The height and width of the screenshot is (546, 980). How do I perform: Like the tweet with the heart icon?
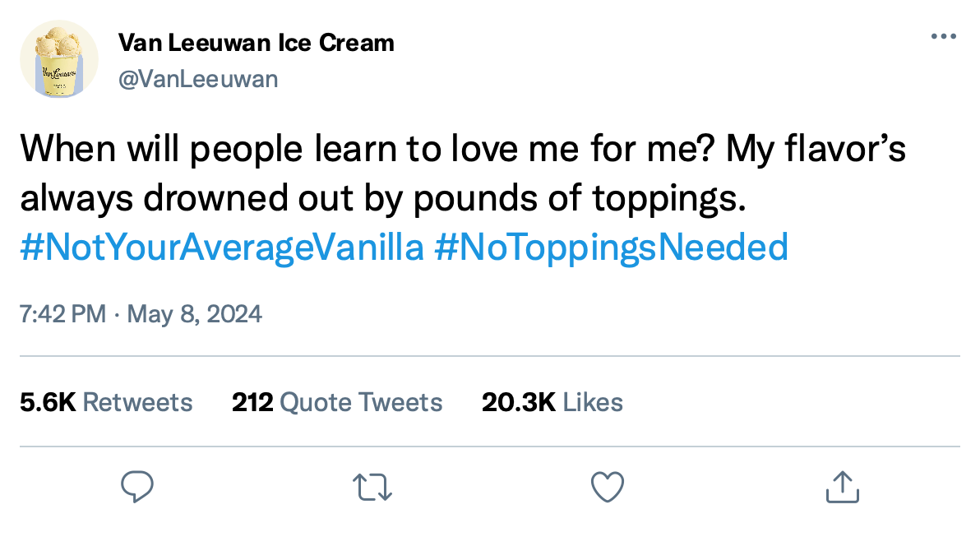pos(608,488)
